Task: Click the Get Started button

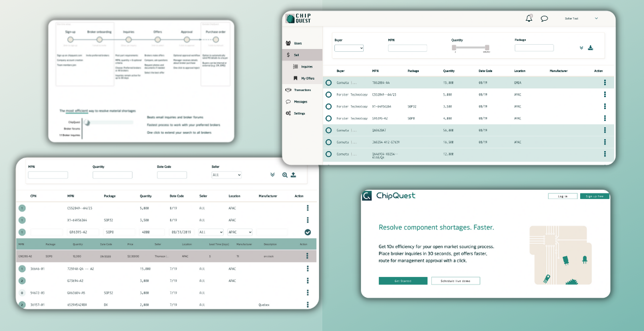Action: tap(403, 281)
